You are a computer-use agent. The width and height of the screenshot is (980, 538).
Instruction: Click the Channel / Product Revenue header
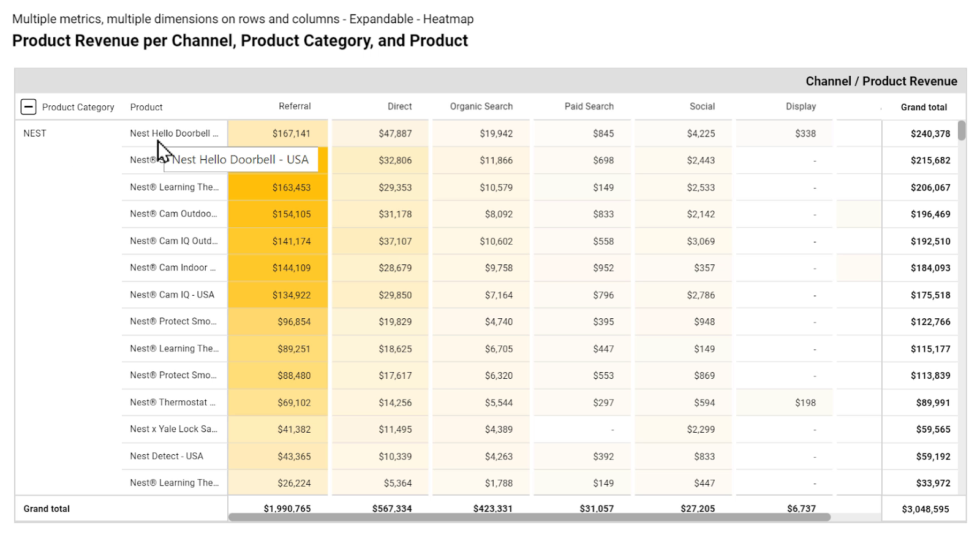881,81
